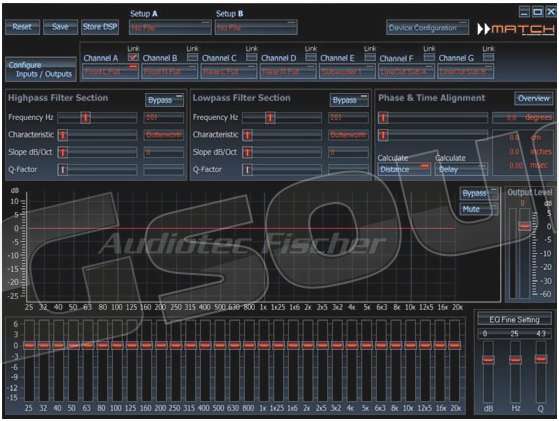The height and width of the screenshot is (421, 559).
Task: Select Calculate Delay option
Action: [x=461, y=169]
